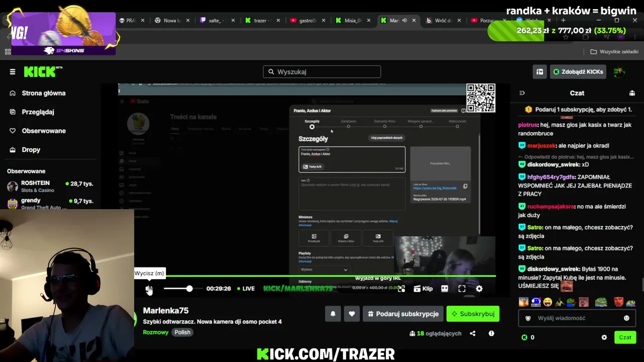This screenshot has height=362, width=644.
Task: Focus the Wyślij wiadomość chat input
Action: click(x=576, y=318)
